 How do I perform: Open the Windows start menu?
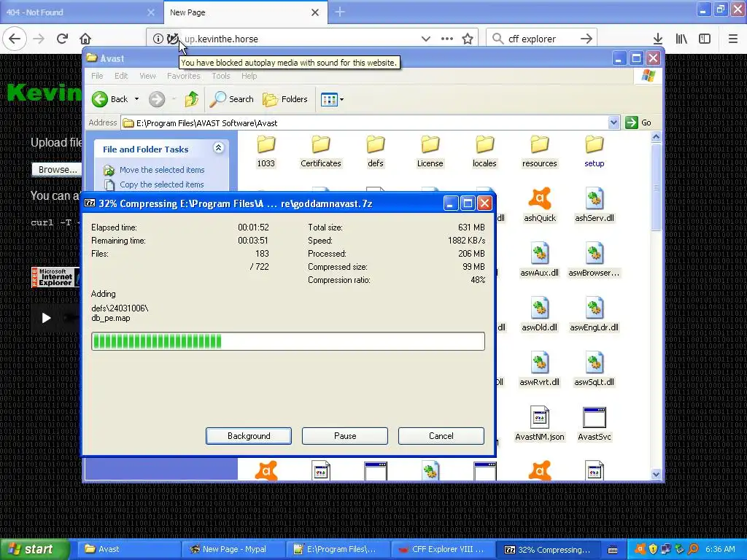pyautogui.click(x=35, y=549)
